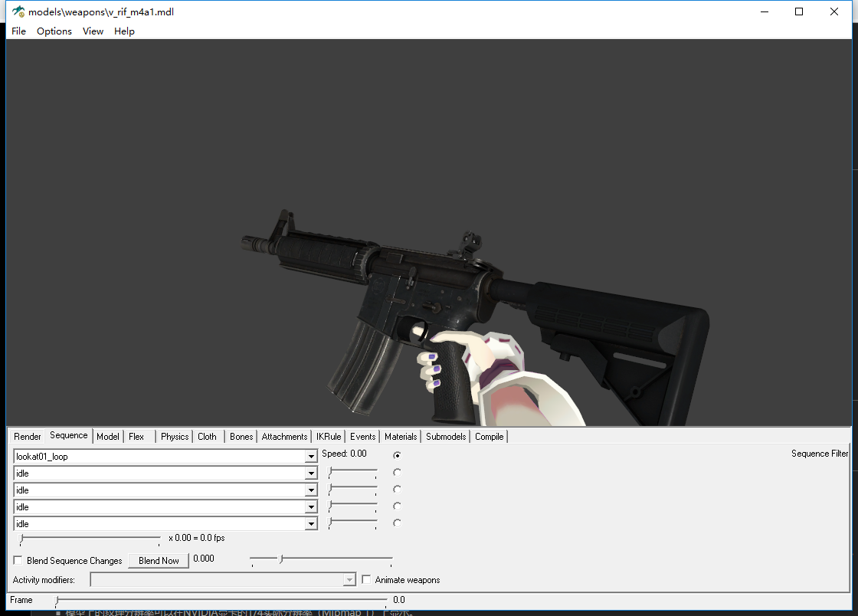
Task: Open the Options menu
Action: (x=54, y=31)
